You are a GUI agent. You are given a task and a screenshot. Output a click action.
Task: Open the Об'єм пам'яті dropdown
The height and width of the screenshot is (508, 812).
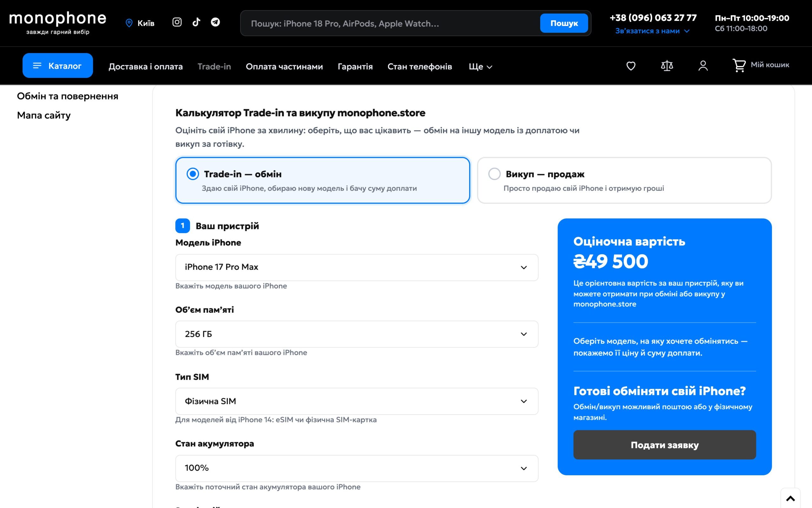pos(357,334)
